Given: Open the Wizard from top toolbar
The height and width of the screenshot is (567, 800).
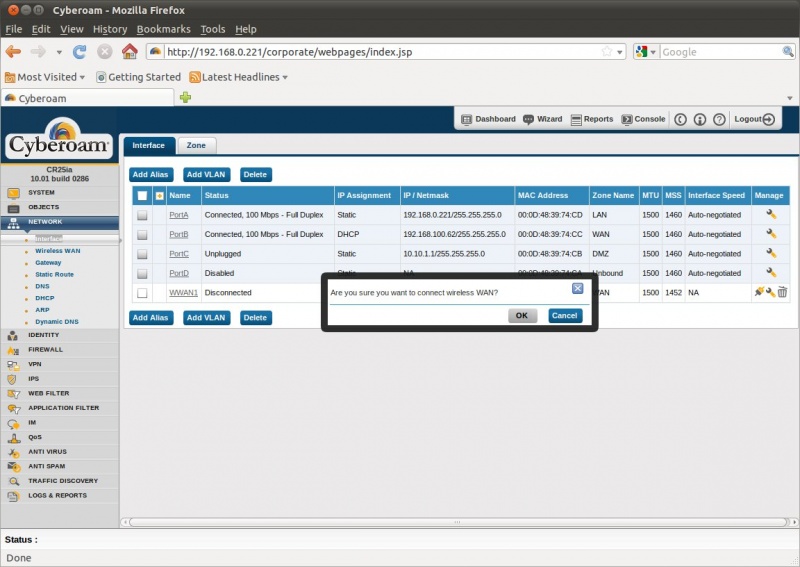Looking at the screenshot, I should pos(543,119).
